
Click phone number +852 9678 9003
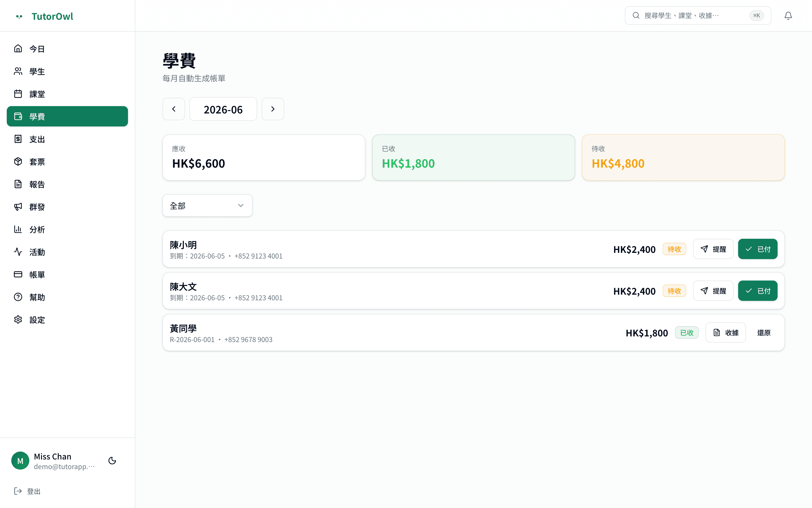[x=248, y=340]
